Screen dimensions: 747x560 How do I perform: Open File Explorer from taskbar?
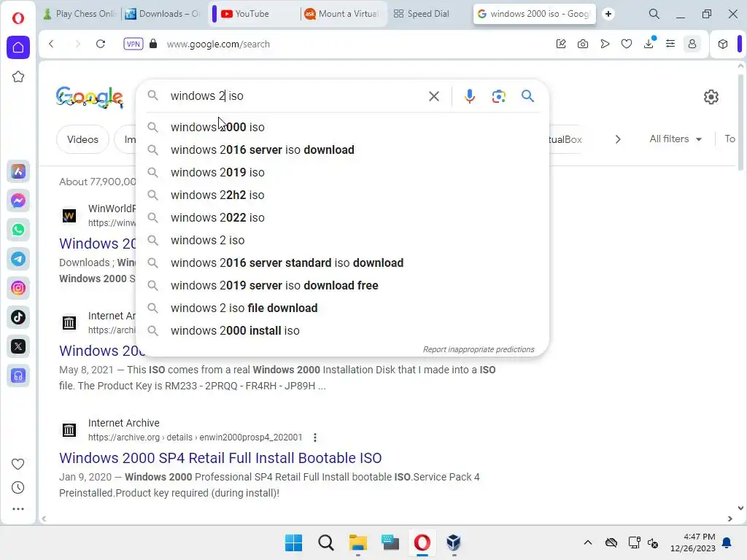coord(357,542)
